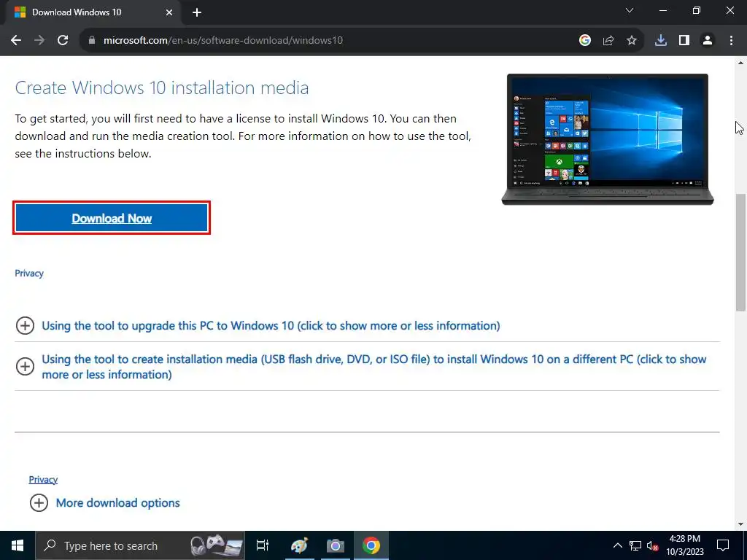Open Chrome downloads tray icon
Screen dimensions: 747x560
coord(660,41)
